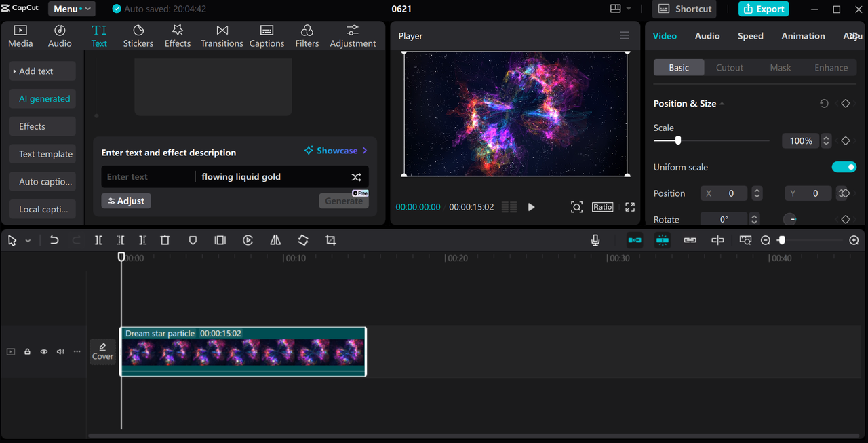
Task: Click the Scale slider handle
Action: point(677,140)
